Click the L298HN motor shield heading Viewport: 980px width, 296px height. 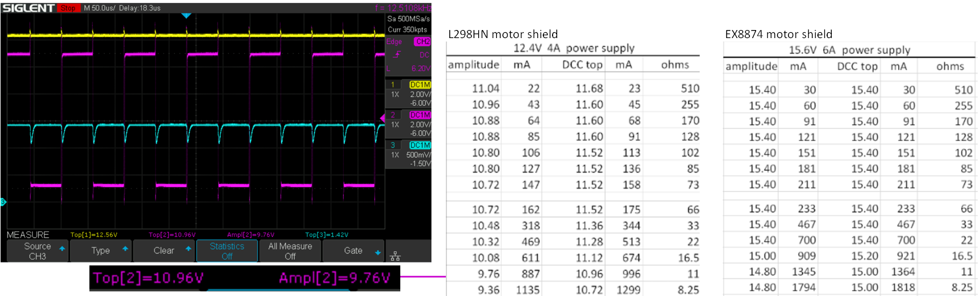click(x=503, y=34)
